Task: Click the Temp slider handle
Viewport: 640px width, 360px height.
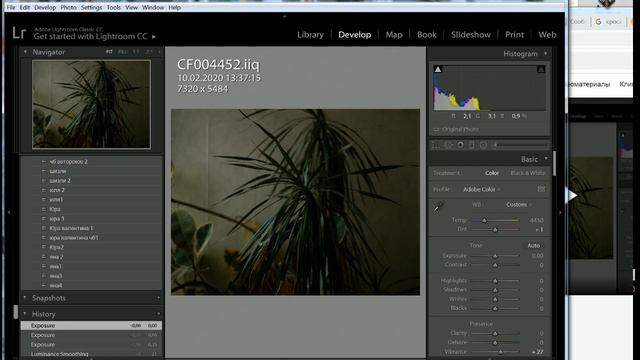Action: (484, 220)
